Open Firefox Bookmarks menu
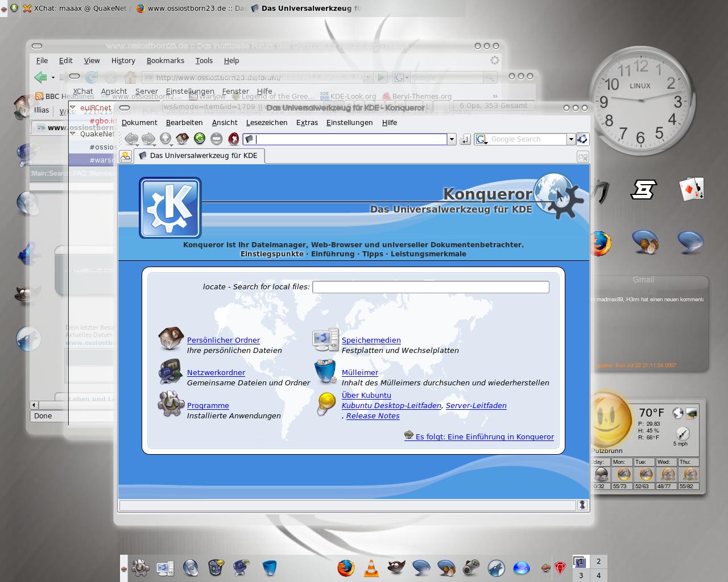728x582 pixels. (166, 60)
